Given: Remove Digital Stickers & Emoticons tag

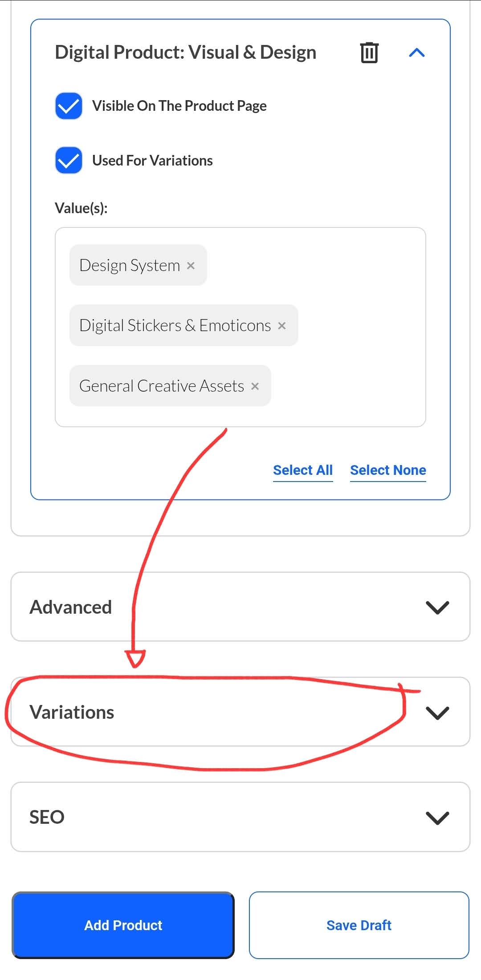Looking at the screenshot, I should [x=281, y=326].
